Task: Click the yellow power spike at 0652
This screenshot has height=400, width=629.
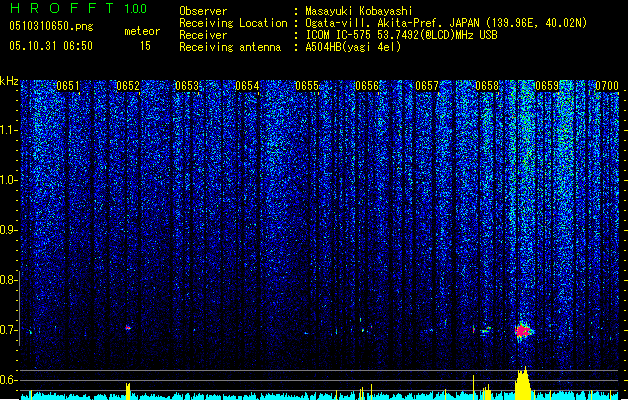Action: [128, 391]
